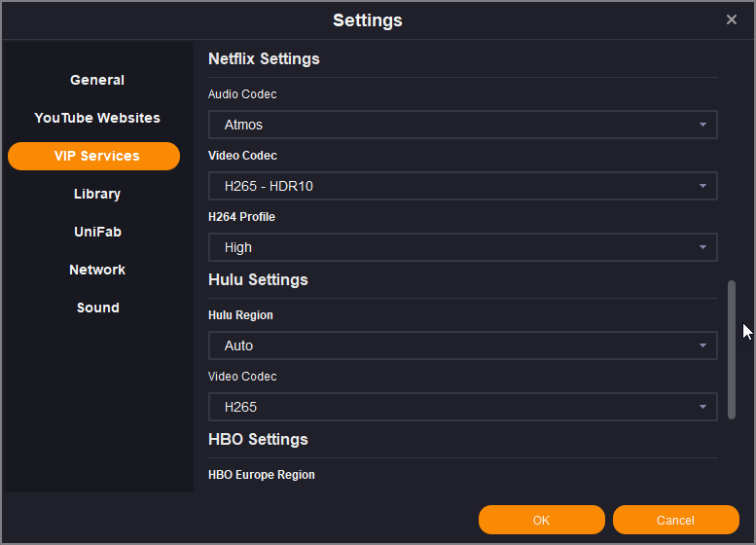Select the VIP Services tab
This screenshot has width=756, height=545.
coord(94,156)
